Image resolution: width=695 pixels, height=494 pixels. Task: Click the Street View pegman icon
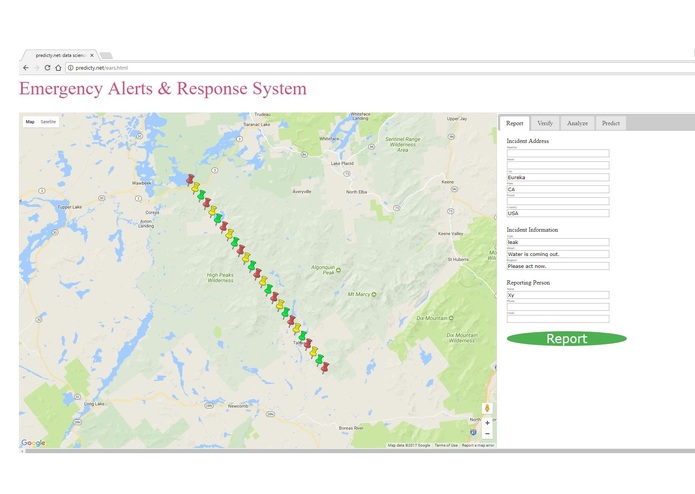click(487, 408)
